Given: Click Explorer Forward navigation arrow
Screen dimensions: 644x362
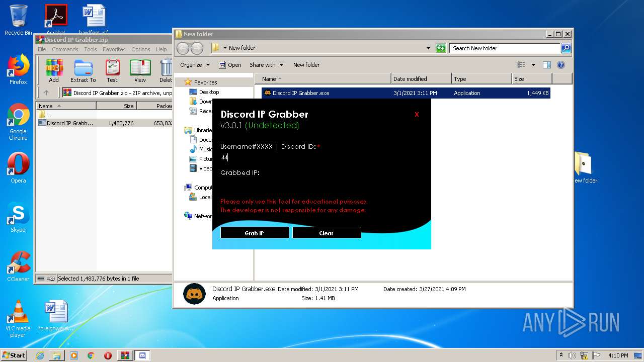Looking at the screenshot, I should 197,48.
